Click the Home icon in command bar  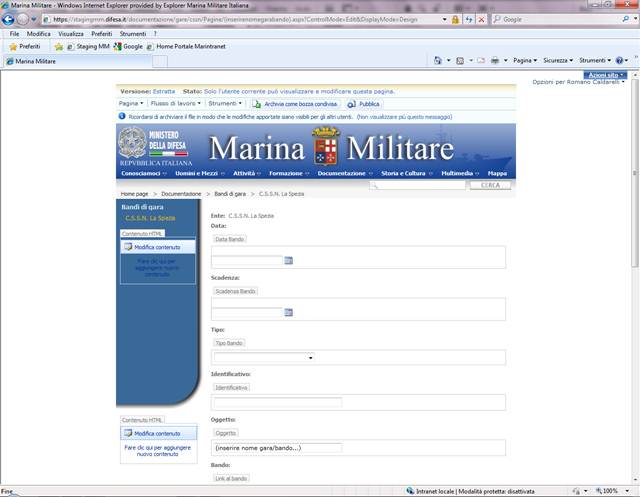point(438,60)
